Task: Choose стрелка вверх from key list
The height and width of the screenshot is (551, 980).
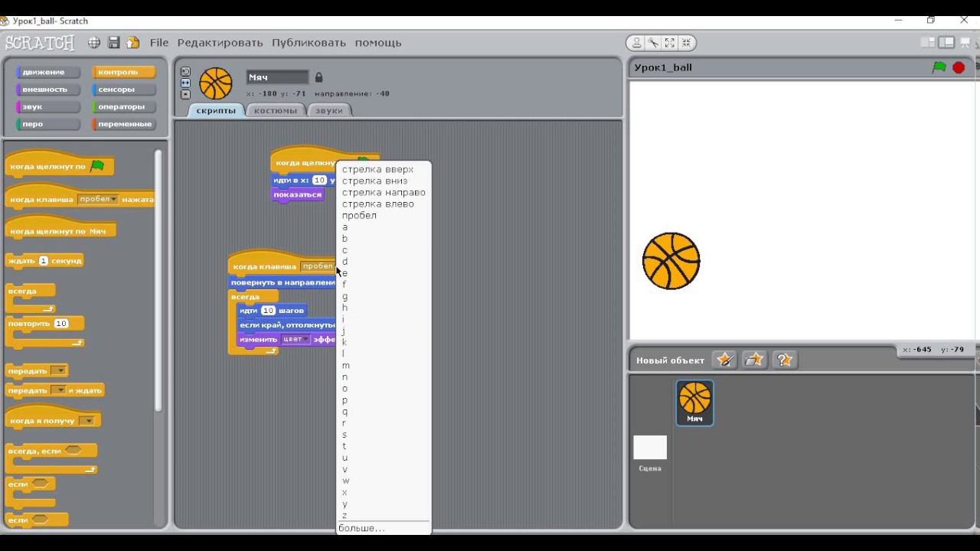Action: pos(384,169)
